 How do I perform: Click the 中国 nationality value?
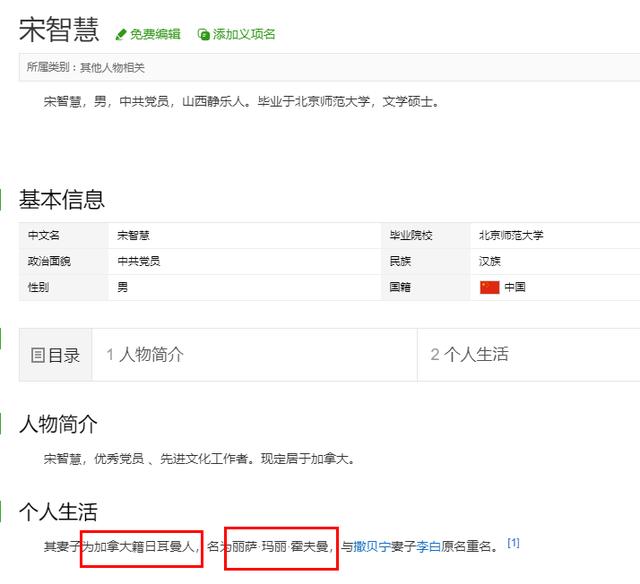[x=515, y=287]
